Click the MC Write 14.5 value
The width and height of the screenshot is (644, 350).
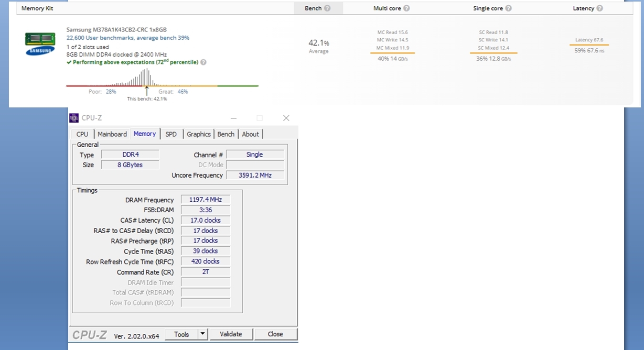[392, 40]
